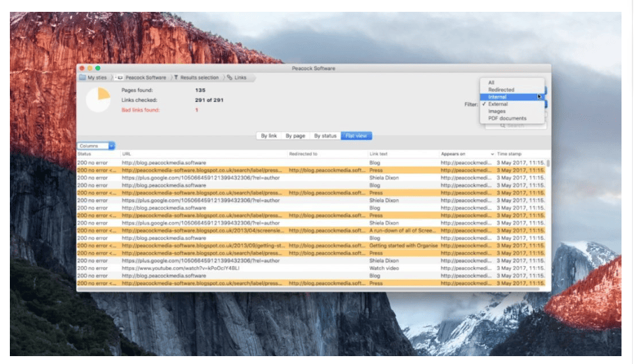Select the Flat view tab
This screenshot has height=364, width=634.
356,136
